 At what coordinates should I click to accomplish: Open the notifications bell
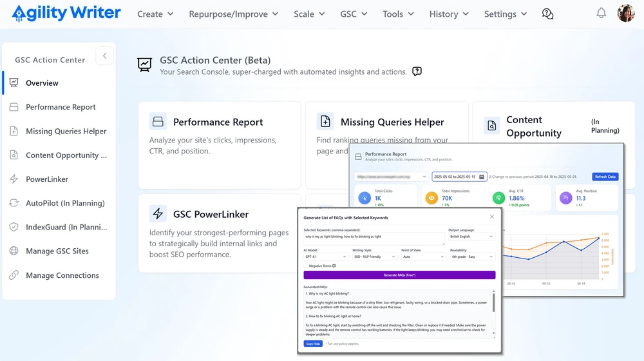click(601, 13)
